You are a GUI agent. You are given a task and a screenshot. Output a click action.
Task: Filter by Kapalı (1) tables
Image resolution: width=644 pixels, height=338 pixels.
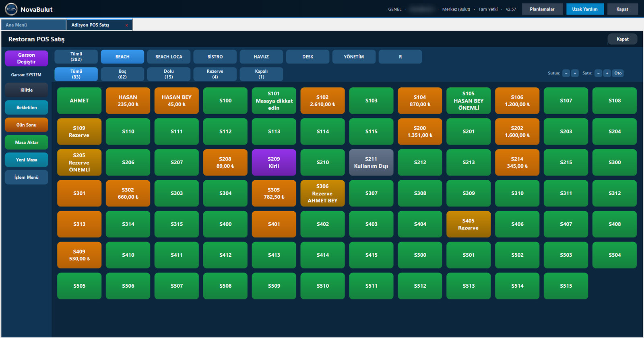261,74
